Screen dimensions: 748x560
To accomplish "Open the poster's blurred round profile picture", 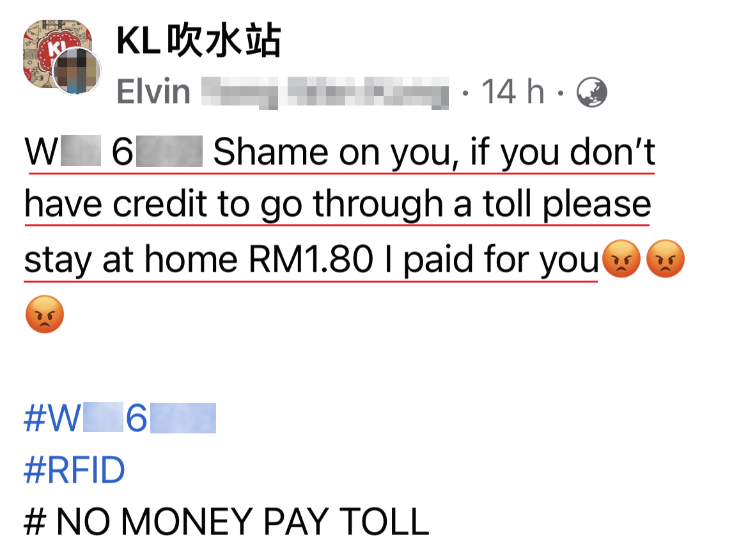I will pos(77,71).
